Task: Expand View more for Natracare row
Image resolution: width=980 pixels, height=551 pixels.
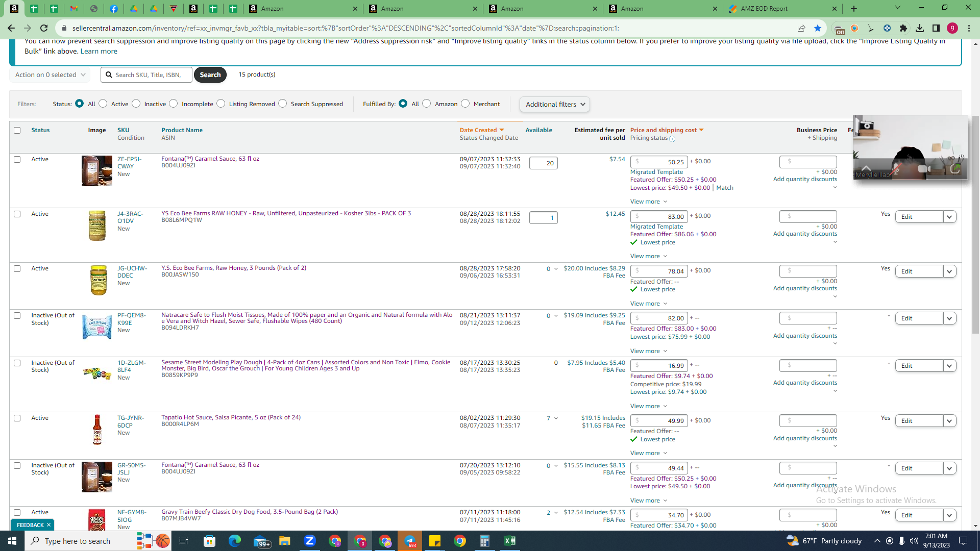Action: point(649,351)
